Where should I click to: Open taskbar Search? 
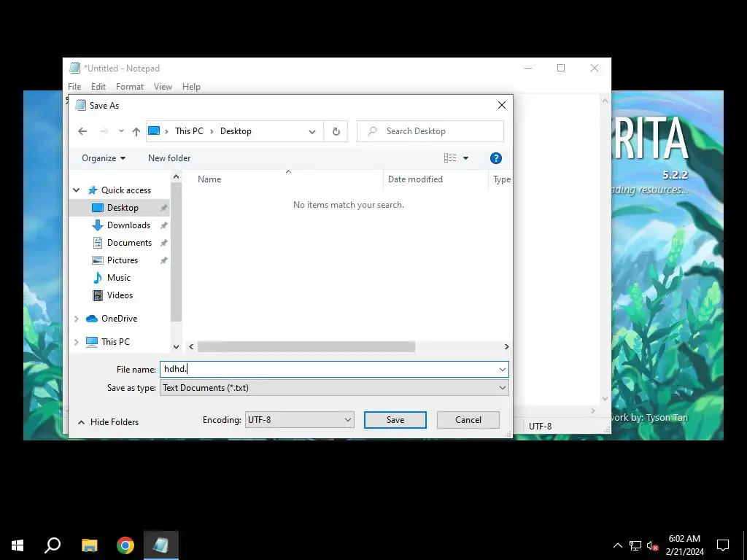53,545
